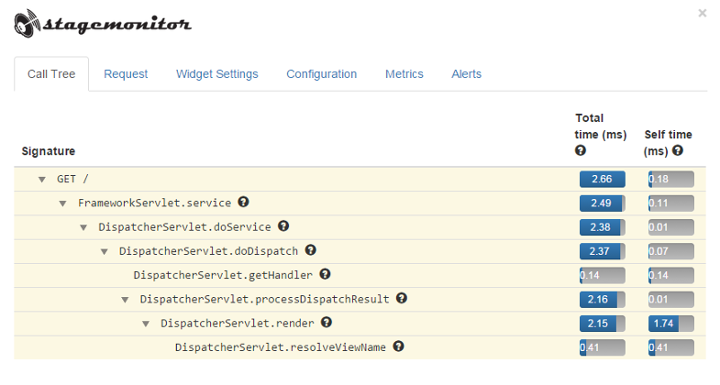This screenshot has height=385, width=720.
Task: Open help icon next to DispatcherServlet.getHandler
Action: pos(325,274)
